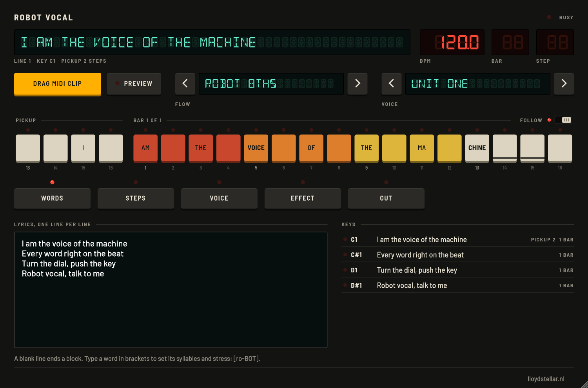
Task: Select the beige pad on bar step 16
Action: (x=560, y=148)
